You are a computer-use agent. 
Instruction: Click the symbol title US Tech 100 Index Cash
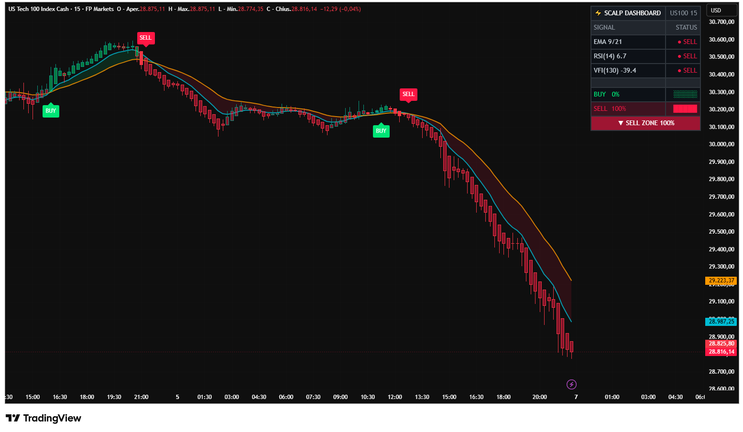point(38,9)
